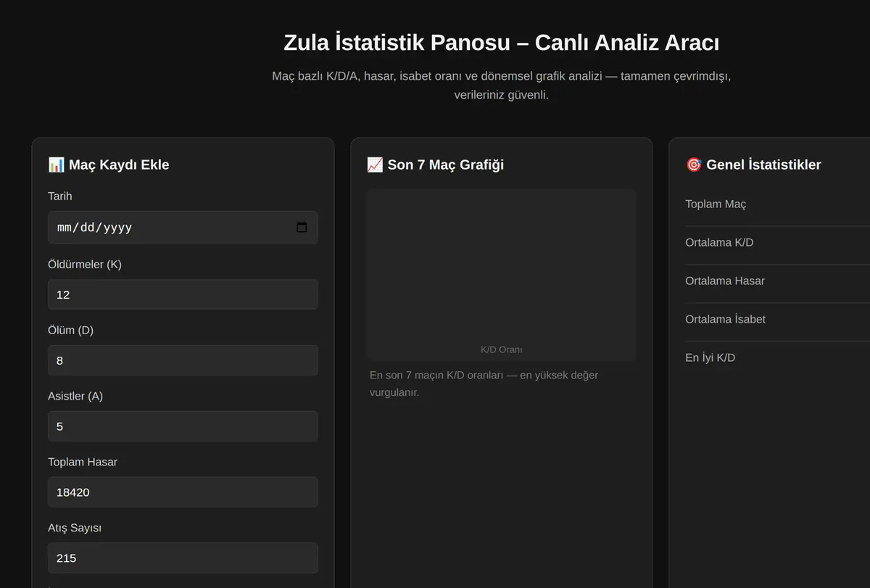Image resolution: width=870 pixels, height=588 pixels.
Task: Click the Ortalama İsabet row
Action: pos(777,320)
